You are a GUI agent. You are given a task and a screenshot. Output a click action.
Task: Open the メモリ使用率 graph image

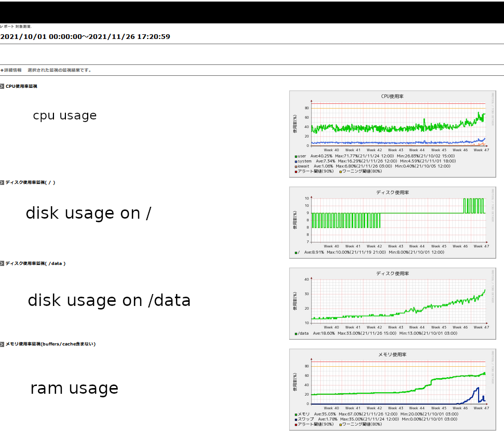click(x=392, y=390)
